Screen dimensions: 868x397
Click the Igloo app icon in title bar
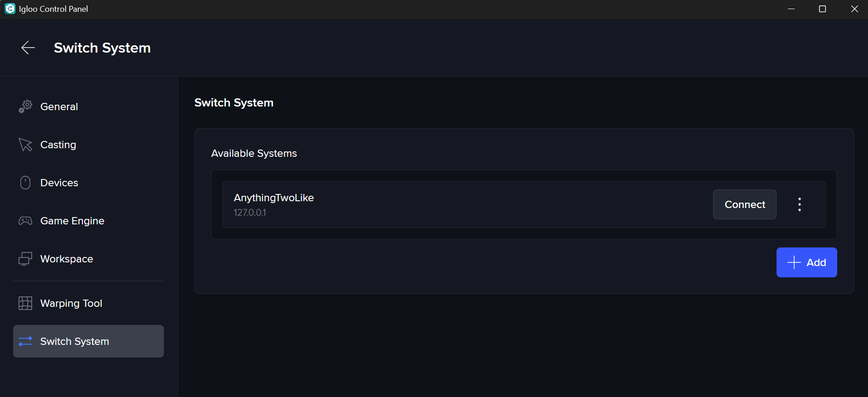[x=10, y=9]
